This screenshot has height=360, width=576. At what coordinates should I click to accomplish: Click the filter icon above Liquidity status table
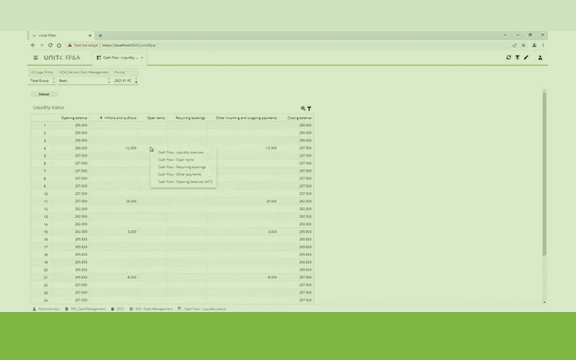pos(309,108)
